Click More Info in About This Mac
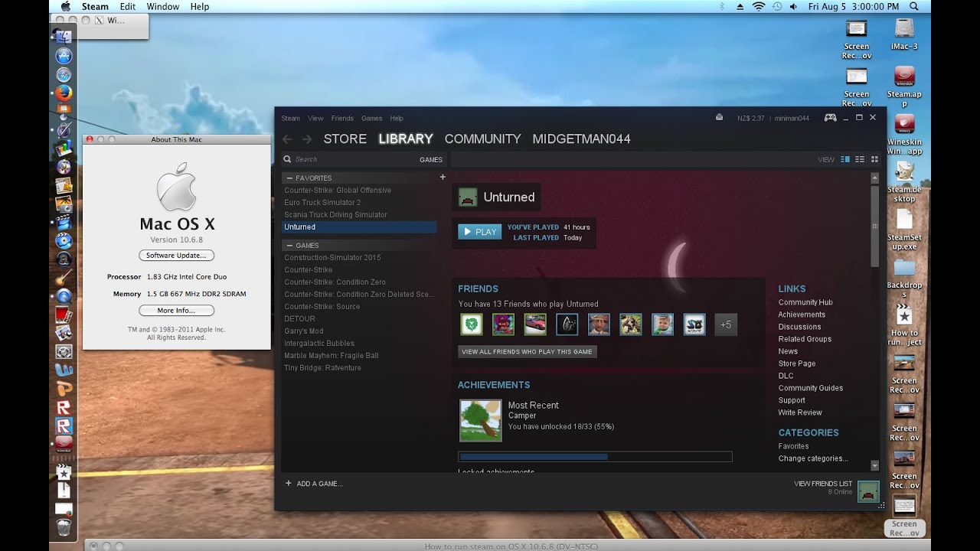 [176, 311]
